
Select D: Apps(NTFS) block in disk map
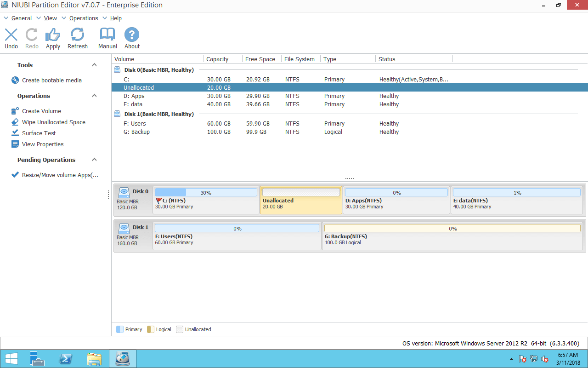[396, 200]
